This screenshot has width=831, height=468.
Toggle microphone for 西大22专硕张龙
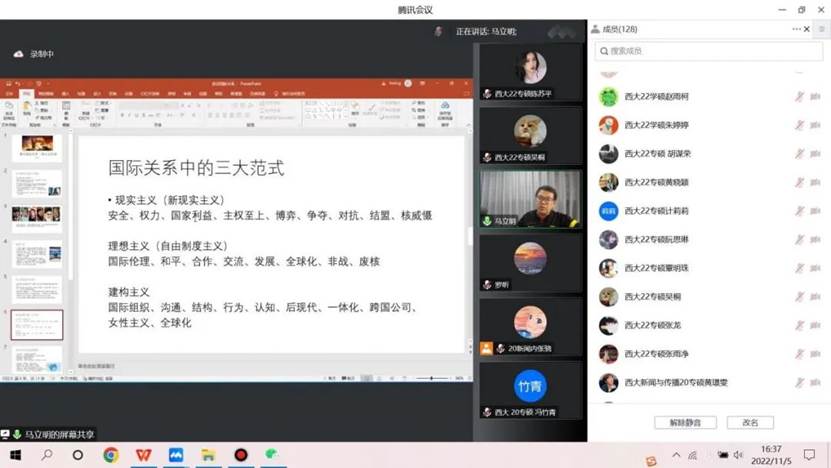click(x=799, y=326)
